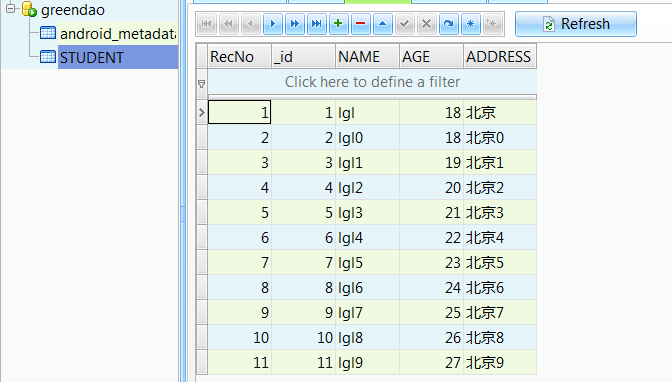Jump to last record button

(x=316, y=24)
